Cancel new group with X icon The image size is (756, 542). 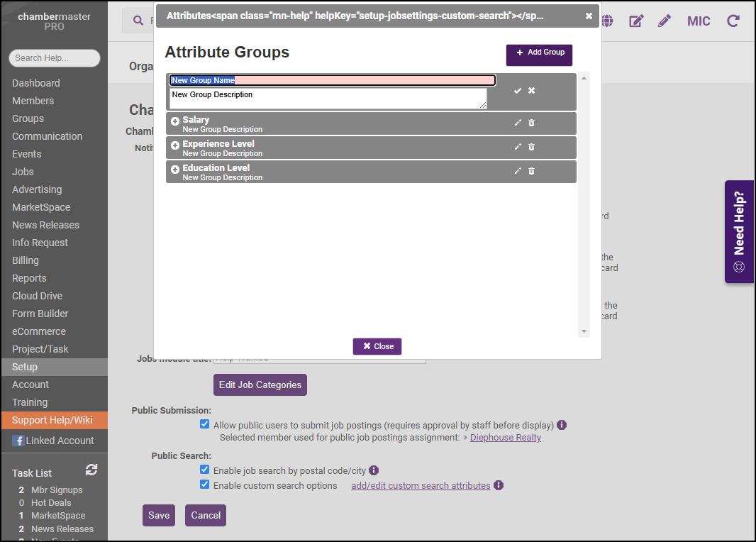(531, 91)
